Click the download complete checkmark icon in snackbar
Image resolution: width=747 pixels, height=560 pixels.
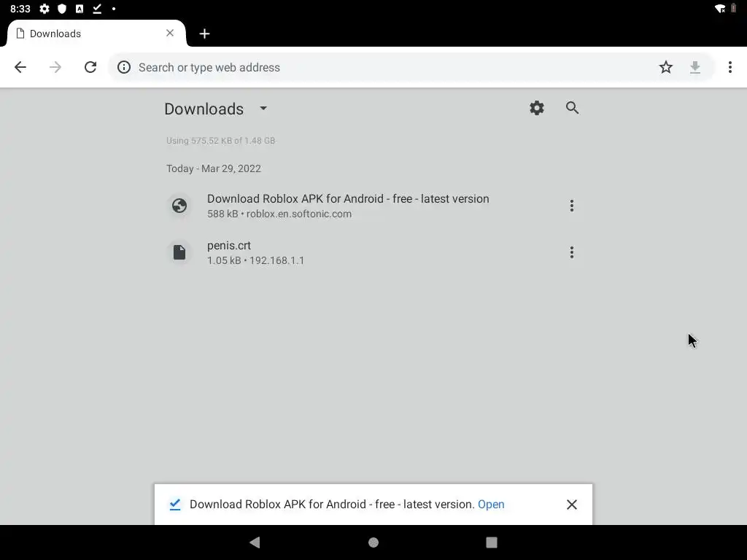(x=175, y=505)
